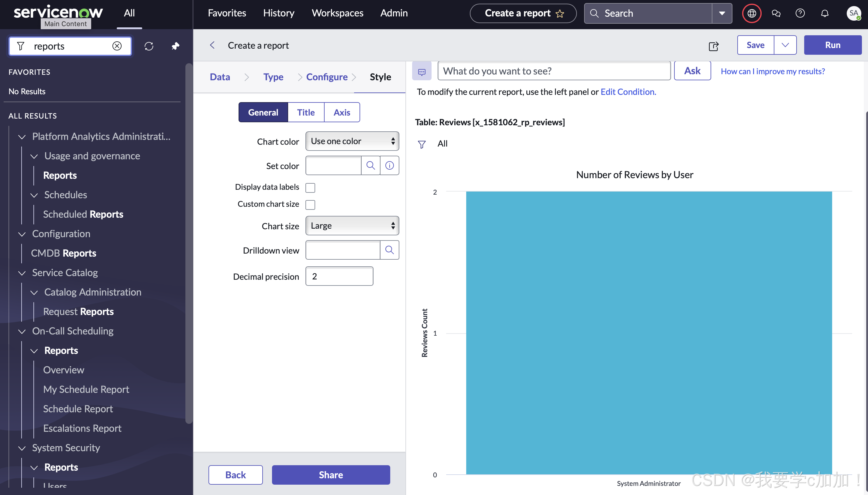Open the help question mark icon

point(800,13)
